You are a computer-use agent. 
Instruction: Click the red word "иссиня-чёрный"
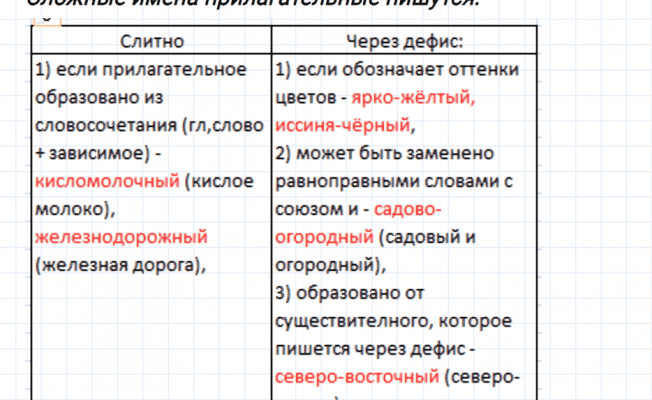(x=340, y=126)
